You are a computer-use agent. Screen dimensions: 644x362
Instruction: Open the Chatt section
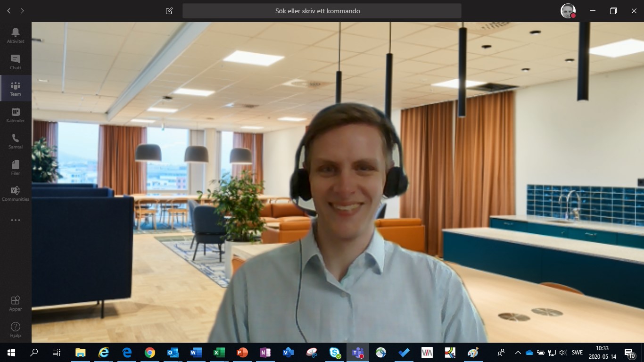coord(16,62)
